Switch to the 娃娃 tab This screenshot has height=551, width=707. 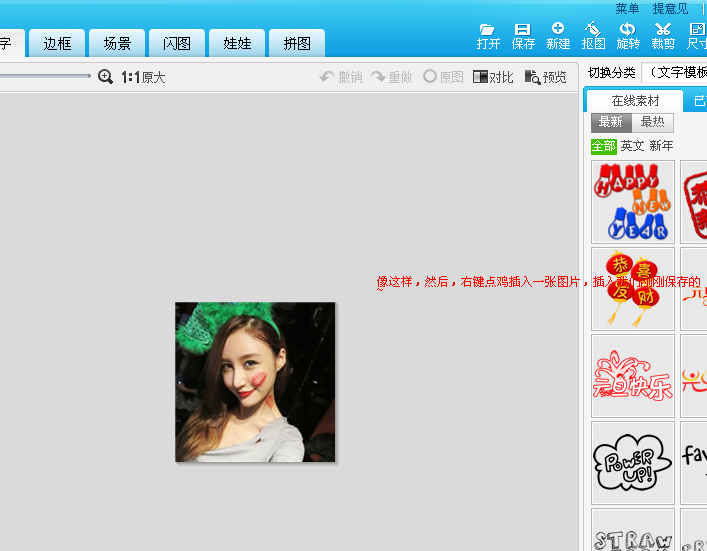tap(237, 43)
